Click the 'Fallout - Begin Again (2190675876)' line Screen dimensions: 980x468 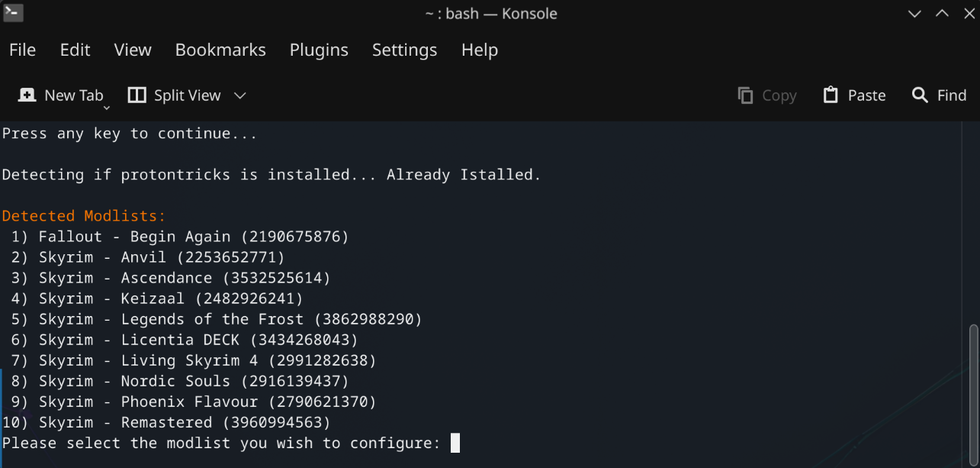tap(180, 237)
